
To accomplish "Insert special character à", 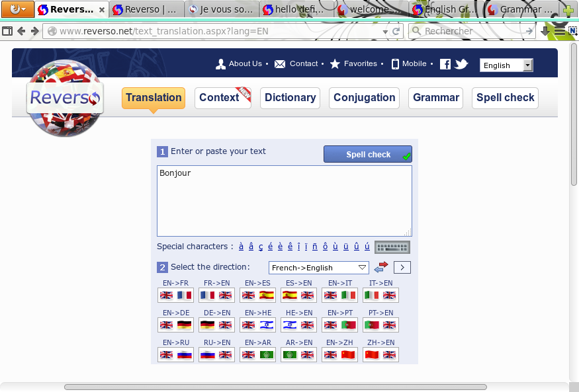I will [x=241, y=247].
